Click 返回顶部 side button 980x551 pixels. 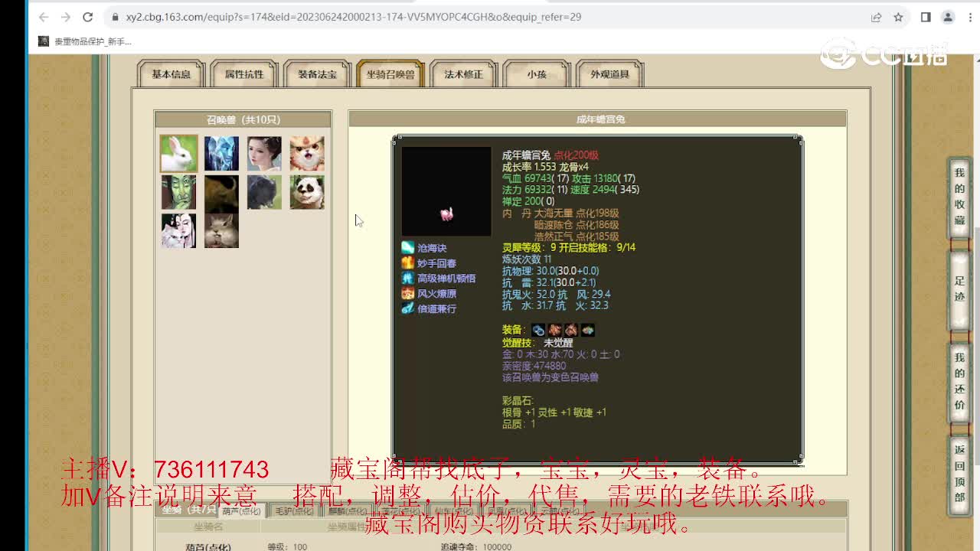click(959, 474)
